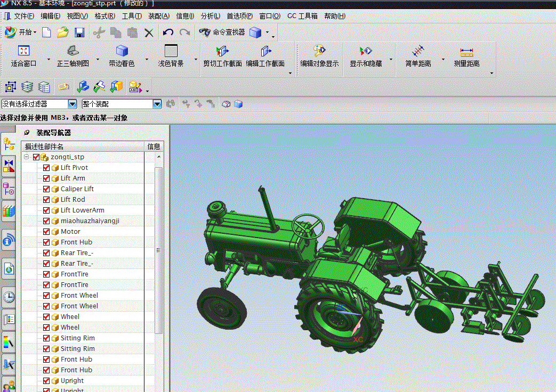Open the history clock sidebar icon

(9, 297)
